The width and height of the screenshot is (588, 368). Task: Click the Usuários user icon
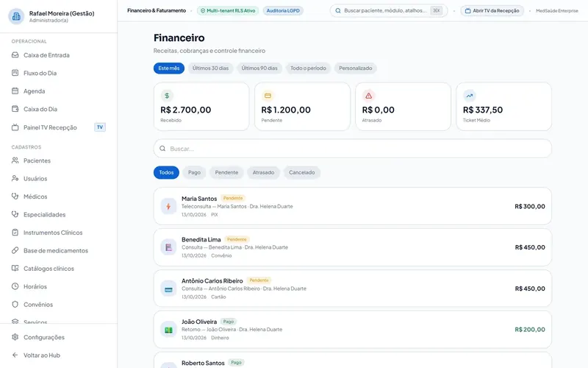coord(15,178)
